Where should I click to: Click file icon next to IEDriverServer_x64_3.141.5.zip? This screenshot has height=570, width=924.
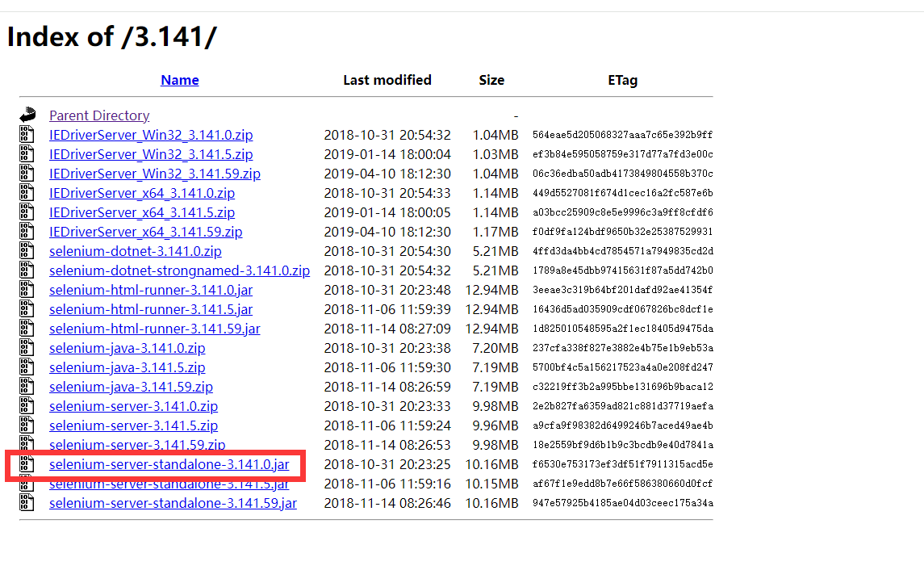(27, 212)
